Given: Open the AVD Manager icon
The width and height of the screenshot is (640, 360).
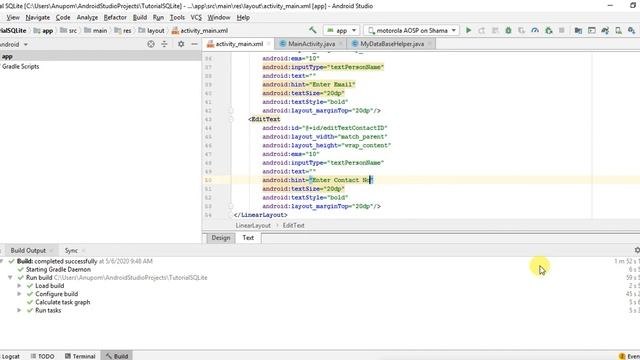Looking at the screenshot, I should [x=618, y=30].
